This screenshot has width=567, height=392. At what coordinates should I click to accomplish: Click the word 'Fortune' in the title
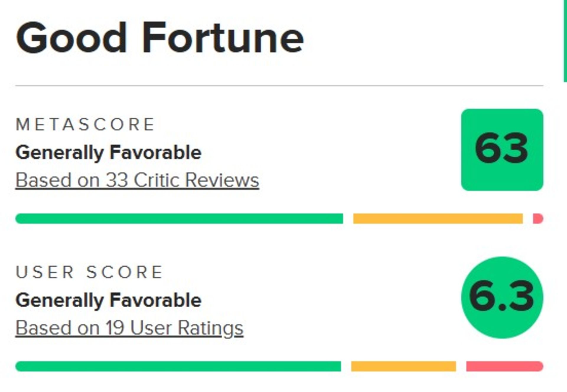223,38
